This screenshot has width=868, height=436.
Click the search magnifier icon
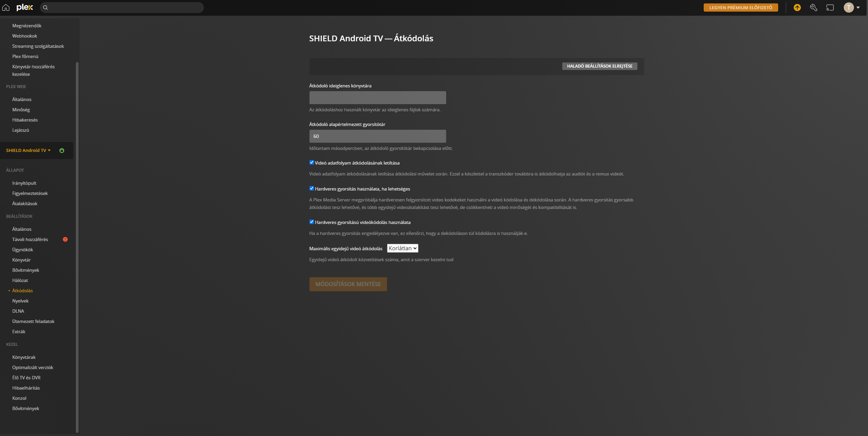click(46, 8)
